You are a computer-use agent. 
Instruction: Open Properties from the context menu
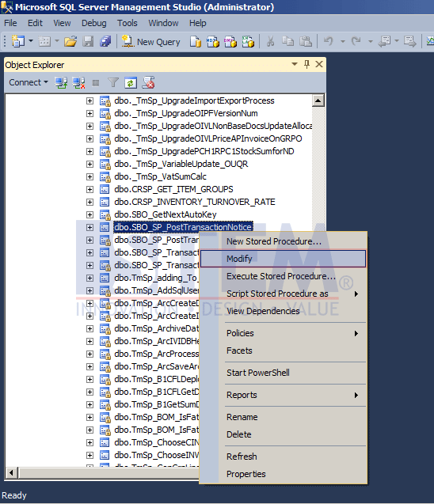[x=283, y=474]
